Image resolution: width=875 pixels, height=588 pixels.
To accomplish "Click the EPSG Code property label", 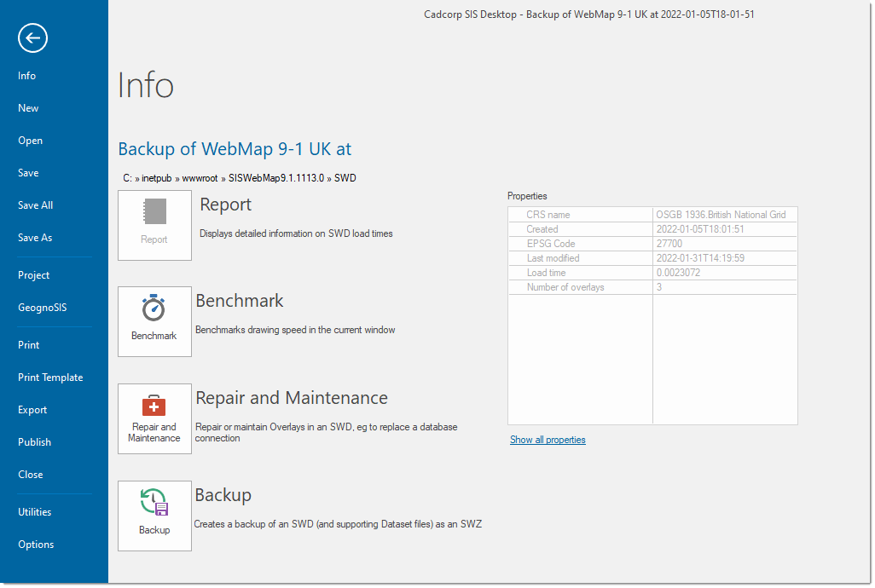I will point(551,244).
